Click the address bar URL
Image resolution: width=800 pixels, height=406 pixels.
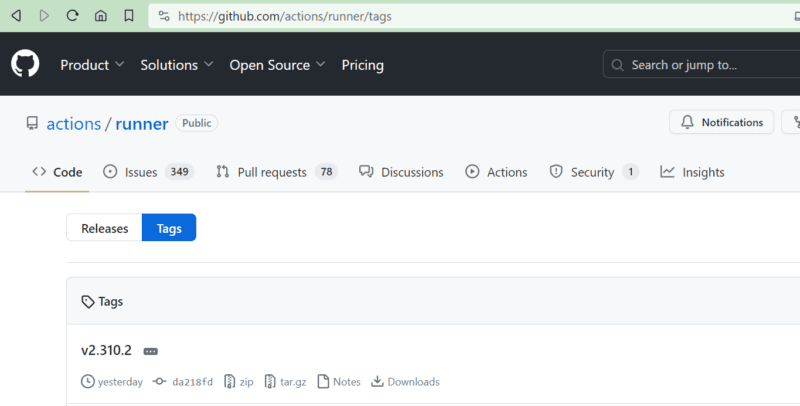click(x=285, y=16)
